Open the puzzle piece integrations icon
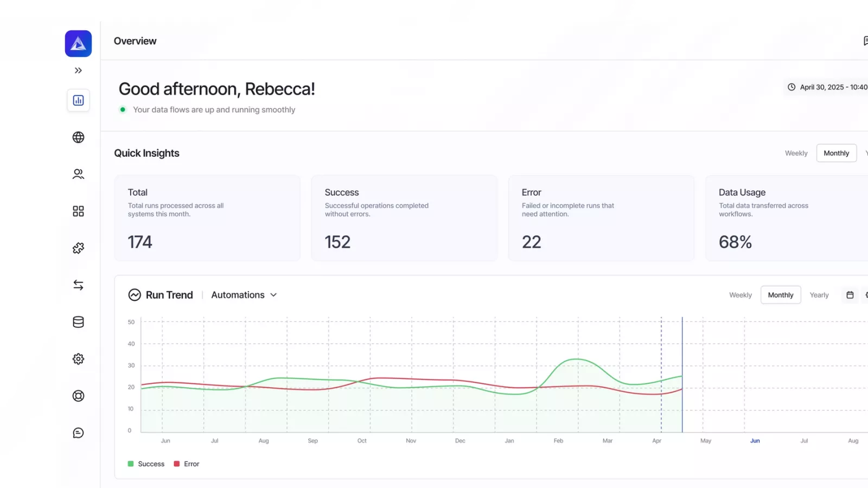Image resolution: width=868 pixels, height=488 pixels. [x=78, y=248]
